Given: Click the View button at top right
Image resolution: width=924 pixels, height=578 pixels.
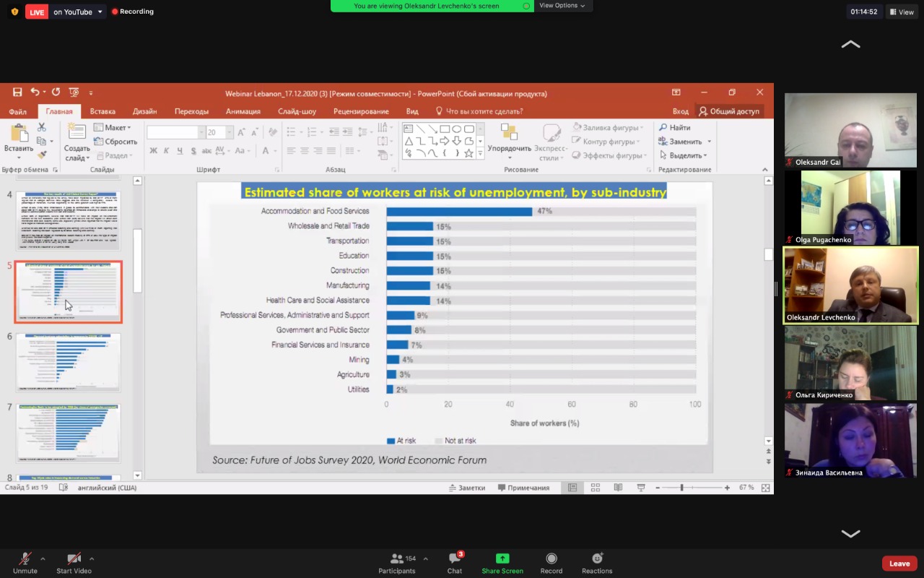Looking at the screenshot, I should (902, 12).
